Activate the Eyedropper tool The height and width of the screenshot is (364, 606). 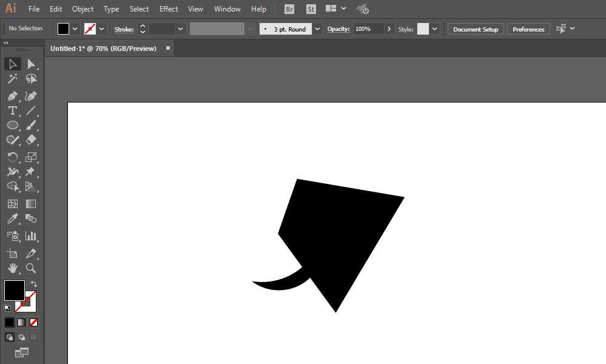point(12,219)
